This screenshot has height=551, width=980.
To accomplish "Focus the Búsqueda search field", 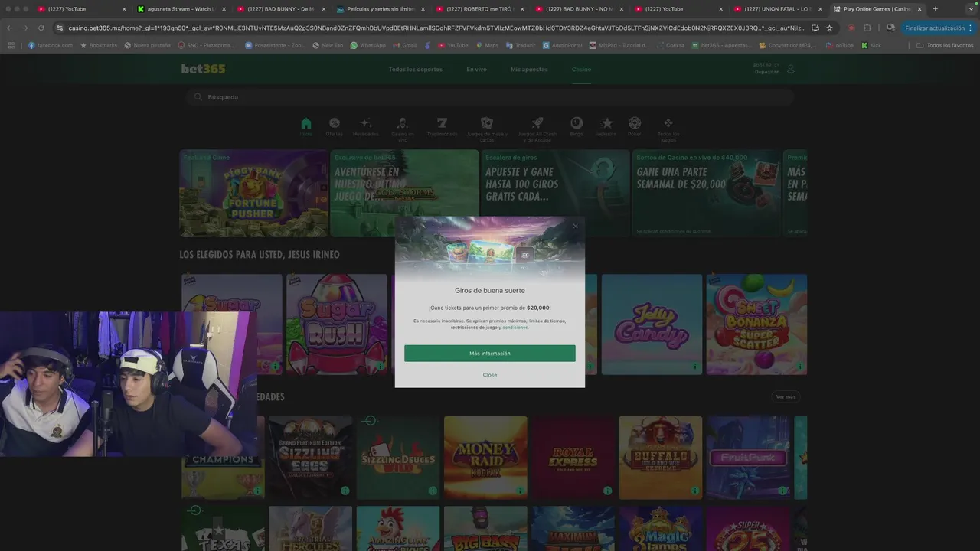I will click(490, 97).
